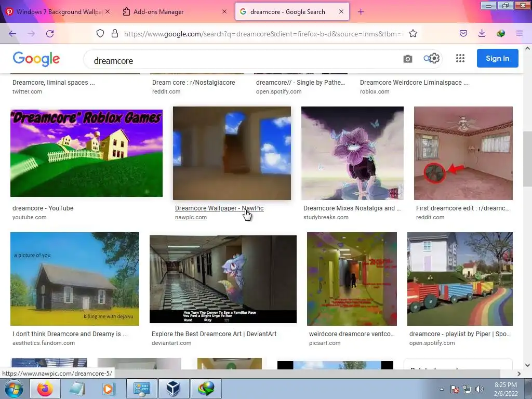The height and width of the screenshot is (399, 532).
Task: Open dreamcore playlist by Piper link
Action: coord(460,334)
